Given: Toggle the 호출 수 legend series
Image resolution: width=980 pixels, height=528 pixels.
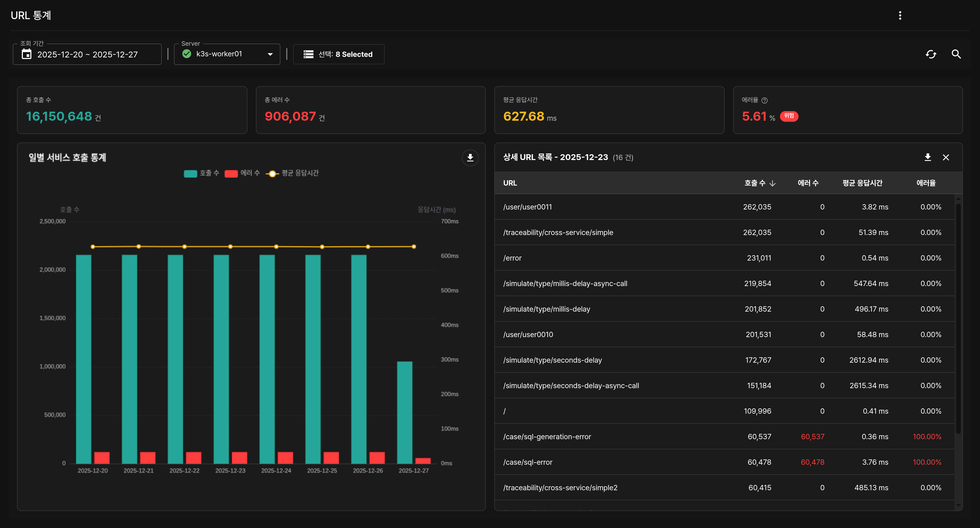Looking at the screenshot, I should (202, 173).
